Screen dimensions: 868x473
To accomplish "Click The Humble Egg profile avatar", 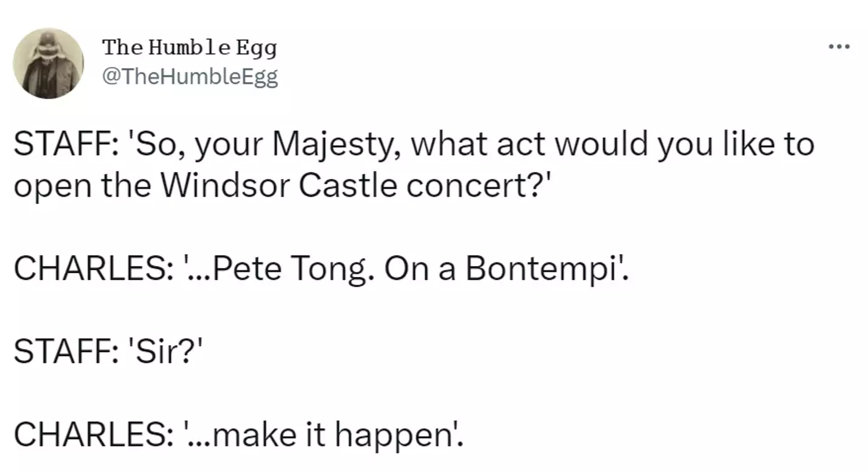I will tap(48, 63).
